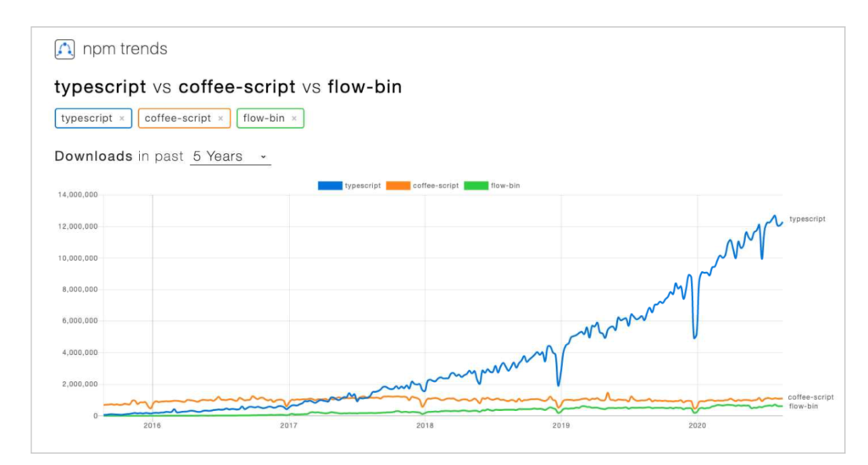Toggle coffee-script series via orange legend swatch
868x465 pixels.
(398, 185)
